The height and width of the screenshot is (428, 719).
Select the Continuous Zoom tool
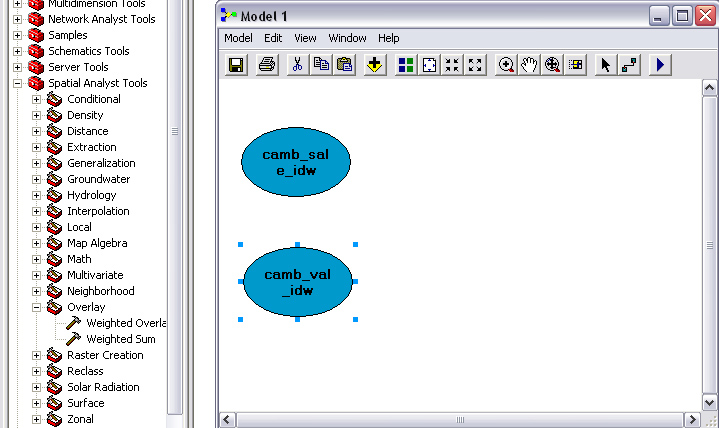(x=552, y=65)
